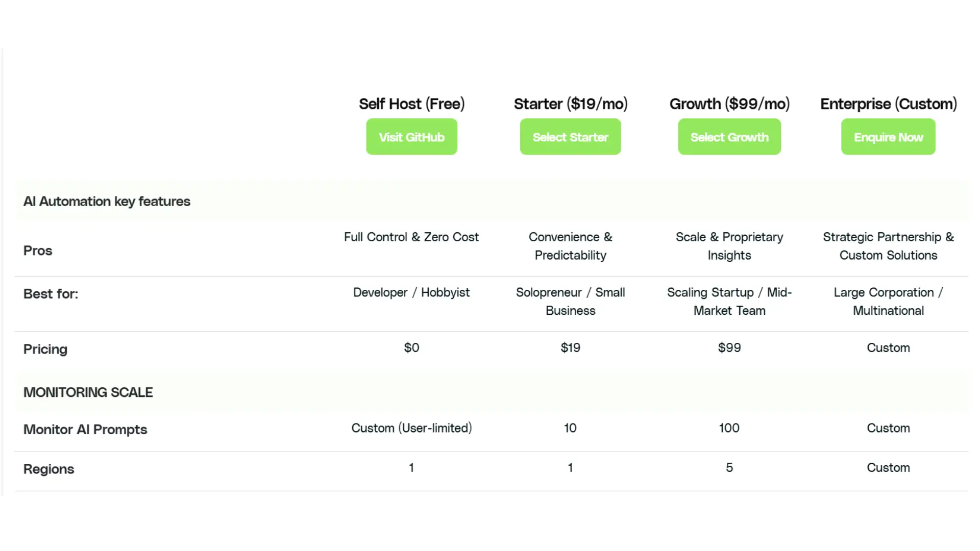
Task: Select the 100 prompts value under Growth
Action: click(x=729, y=428)
